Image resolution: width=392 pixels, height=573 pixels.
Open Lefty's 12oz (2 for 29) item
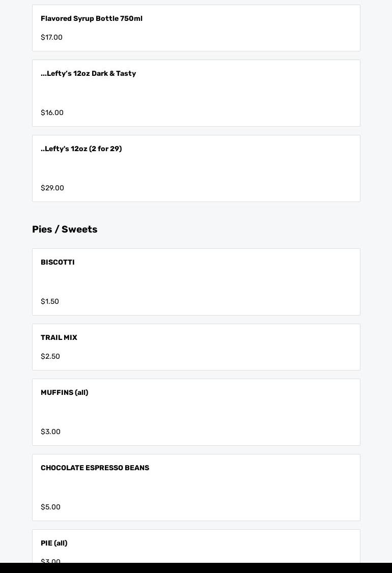(x=81, y=149)
